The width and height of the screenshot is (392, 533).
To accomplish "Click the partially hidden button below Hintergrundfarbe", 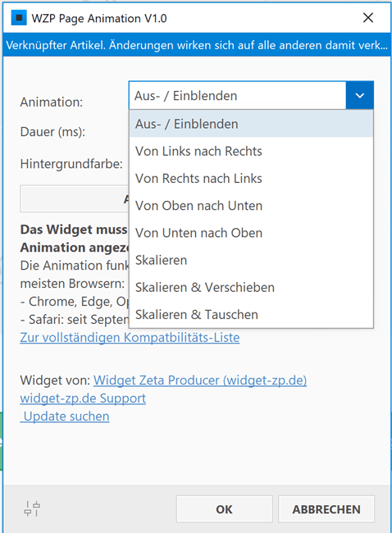I will pos(75,198).
